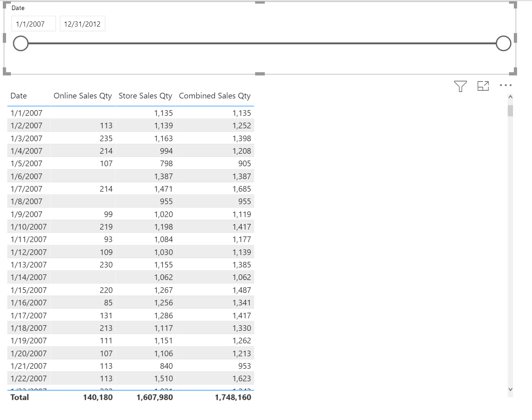Click Combined Sales Qty value 1,685
532x420 pixels.
coord(242,189)
